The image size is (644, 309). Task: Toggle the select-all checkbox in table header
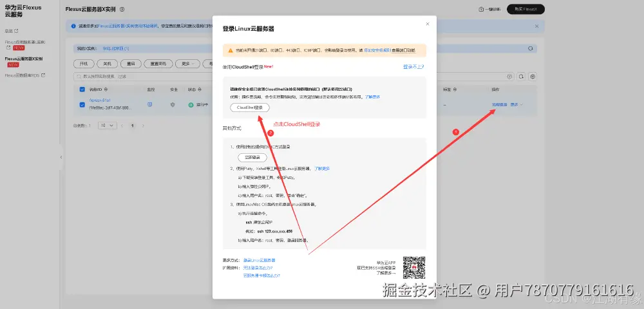[82, 89]
